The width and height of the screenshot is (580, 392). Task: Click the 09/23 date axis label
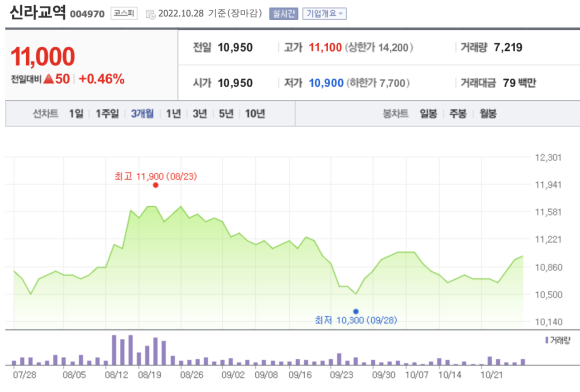tap(341, 375)
